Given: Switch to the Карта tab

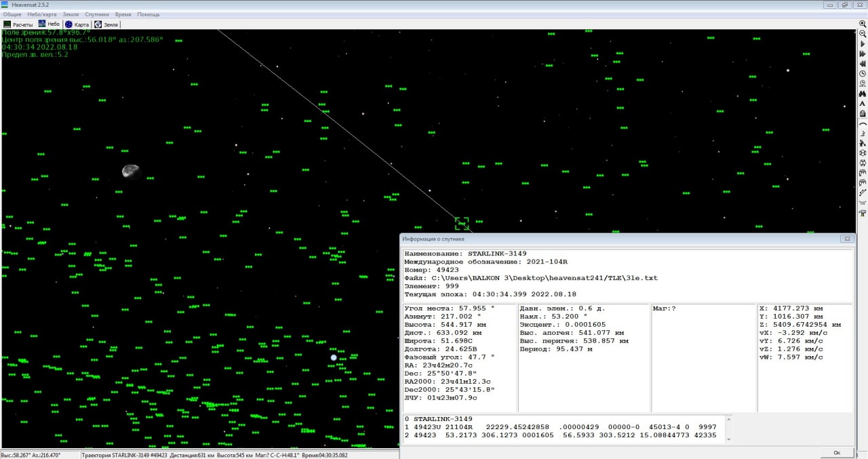Looking at the screenshot, I should (x=77, y=24).
